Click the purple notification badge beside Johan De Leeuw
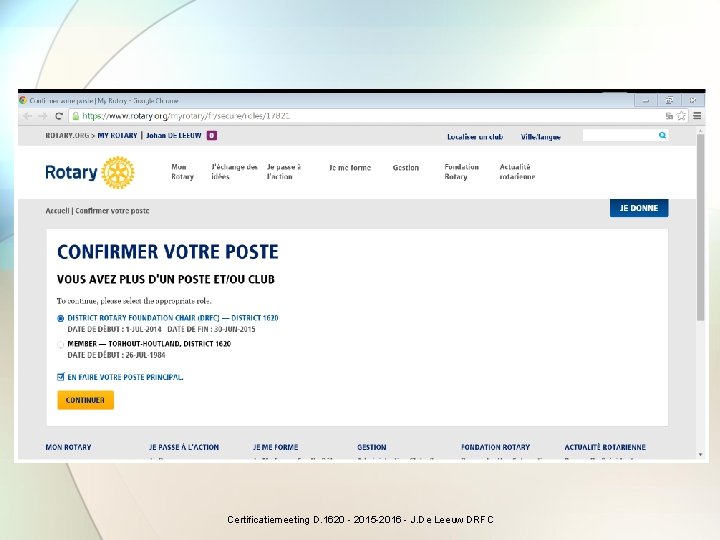720x540 pixels. (x=212, y=135)
